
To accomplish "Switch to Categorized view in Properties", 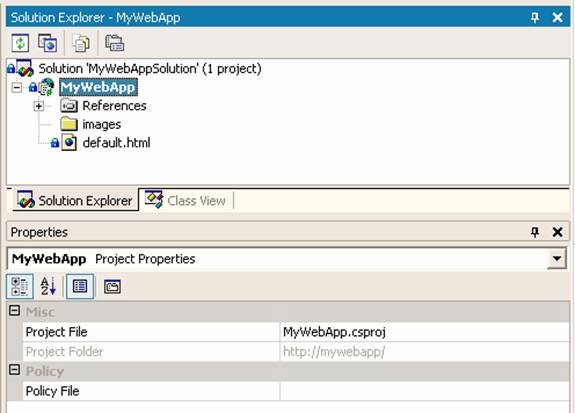I will 20,286.
